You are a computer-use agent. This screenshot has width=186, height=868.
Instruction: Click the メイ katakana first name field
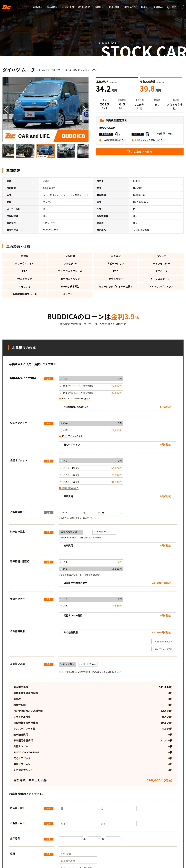[118, 824]
